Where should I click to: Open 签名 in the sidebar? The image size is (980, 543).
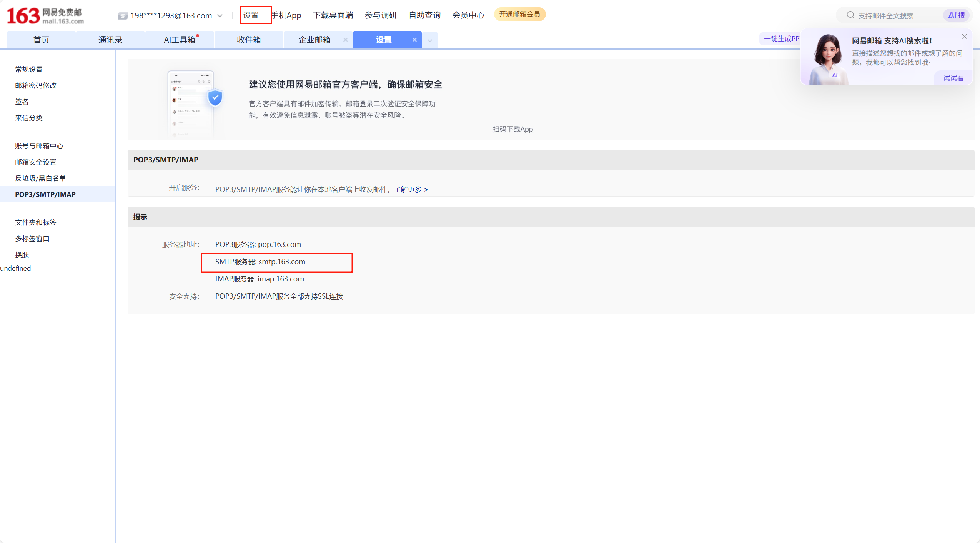22,102
